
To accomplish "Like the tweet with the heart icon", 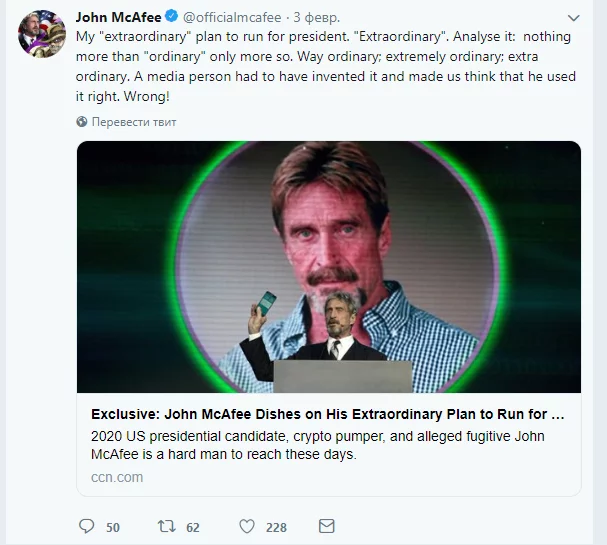I will pyautogui.click(x=247, y=526).
